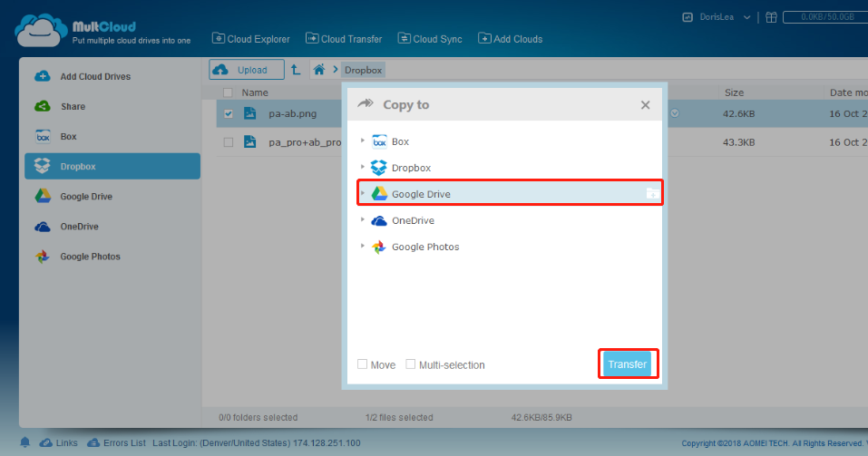The image size is (868, 456).
Task: Click the Box icon in sidebar
Action: (43, 136)
